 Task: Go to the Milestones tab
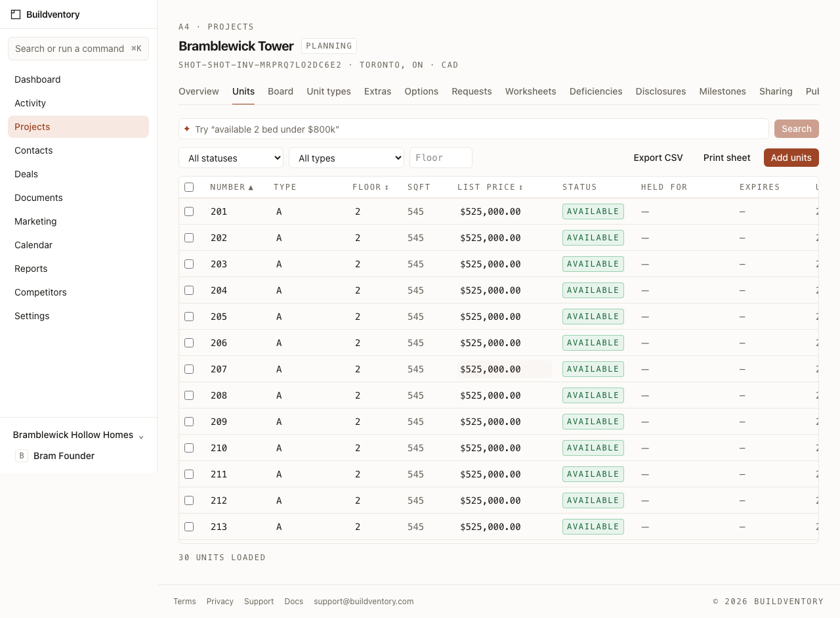point(723,91)
